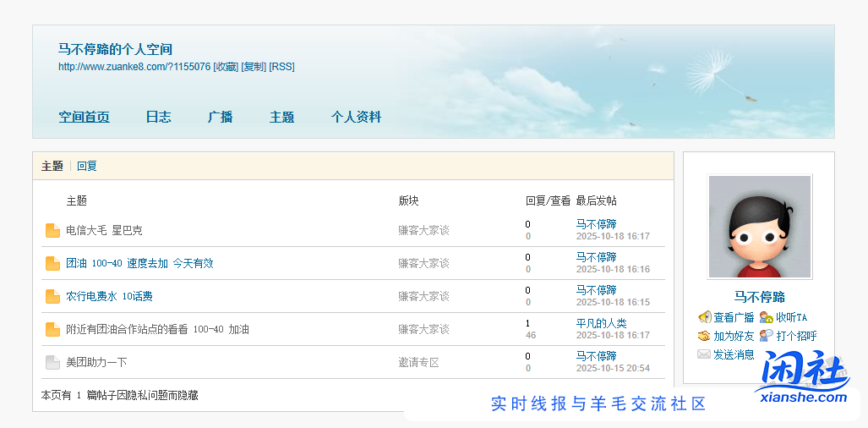The width and height of the screenshot is (868, 428).
Task: Open 赚客大家谈 board in 附近有团油合作站点 row
Action: tap(423, 329)
